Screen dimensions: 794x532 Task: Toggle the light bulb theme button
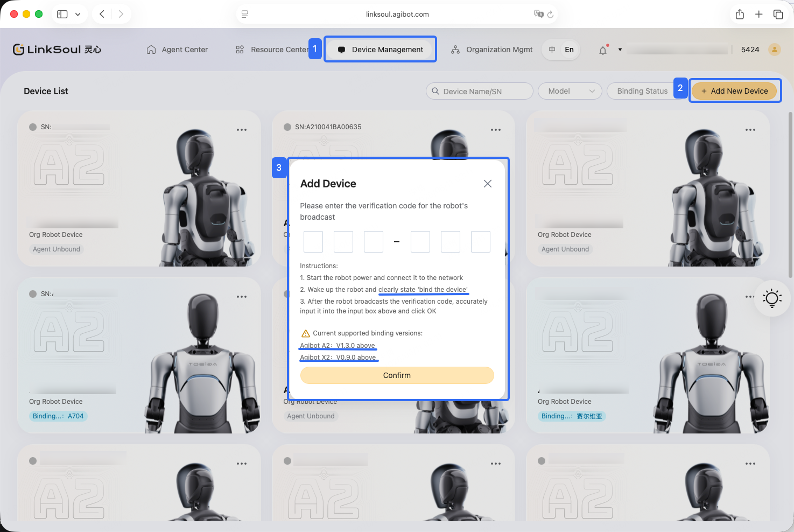coord(772,298)
